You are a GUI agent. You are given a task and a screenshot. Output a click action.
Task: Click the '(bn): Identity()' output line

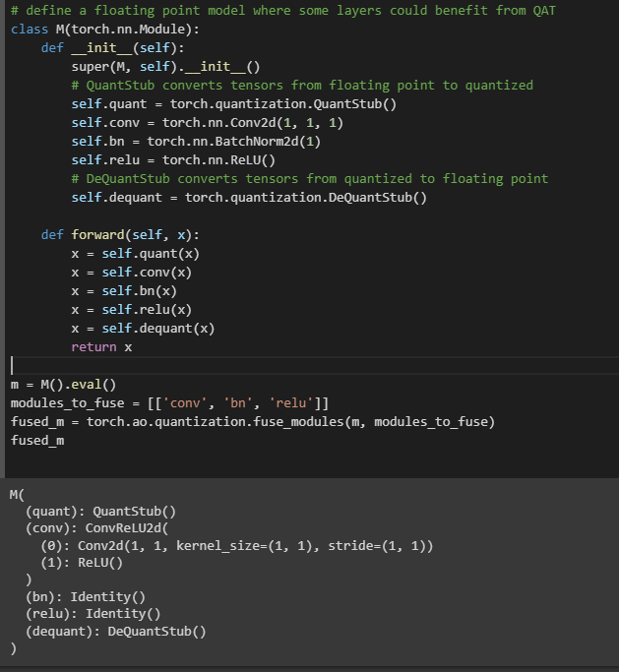(x=86, y=596)
